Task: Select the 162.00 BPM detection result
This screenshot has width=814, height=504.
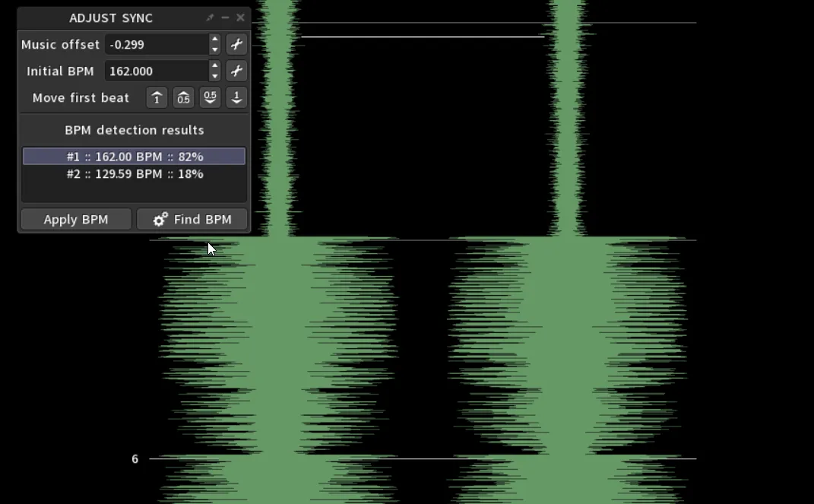Action: pyautogui.click(x=135, y=157)
